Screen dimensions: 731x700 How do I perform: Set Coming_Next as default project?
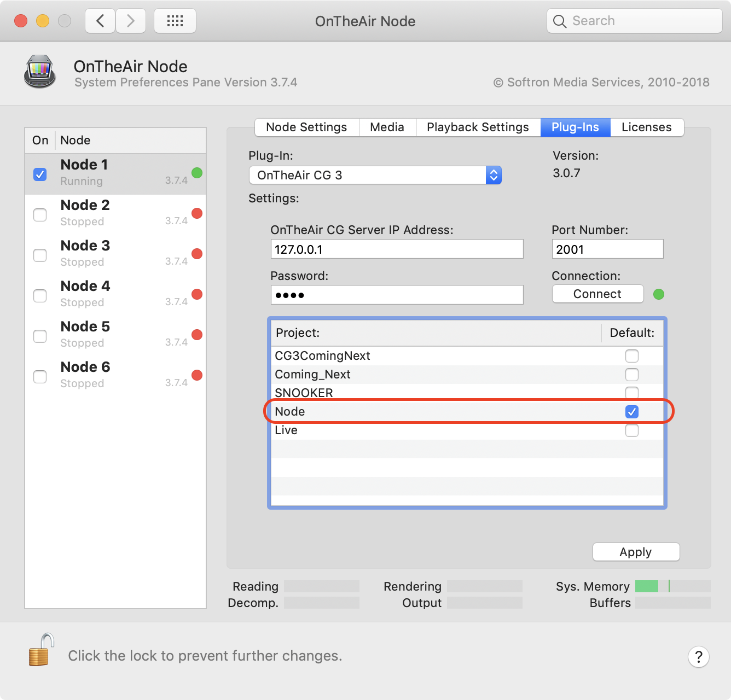(x=632, y=375)
